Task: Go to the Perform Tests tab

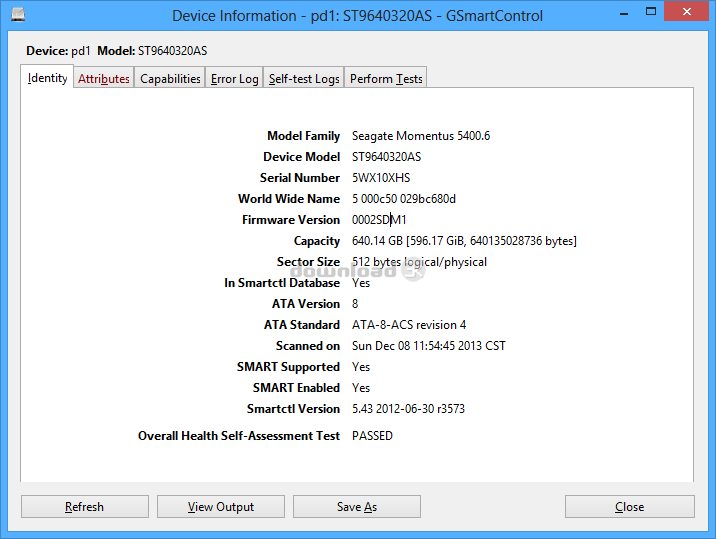Action: pyautogui.click(x=386, y=79)
